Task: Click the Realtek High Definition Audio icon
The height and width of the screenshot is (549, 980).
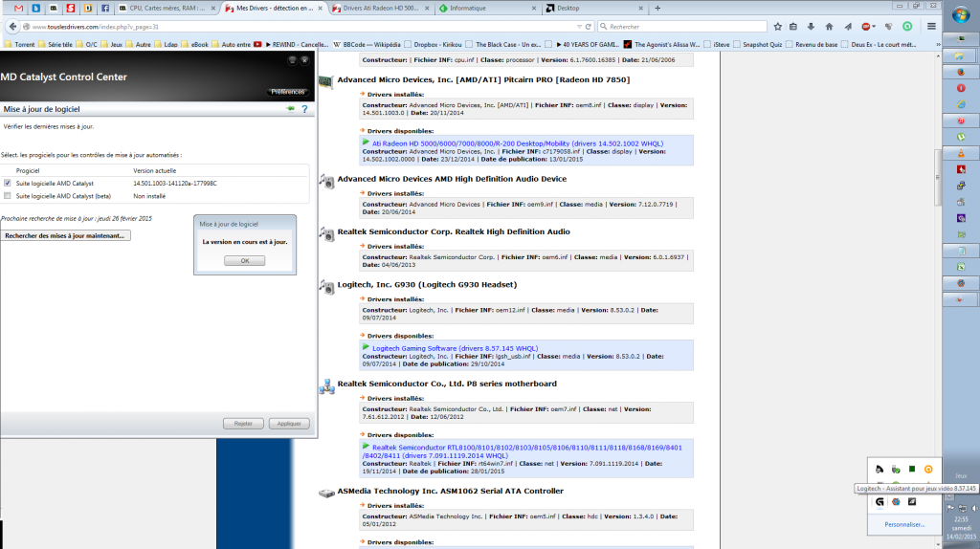Action: [326, 233]
